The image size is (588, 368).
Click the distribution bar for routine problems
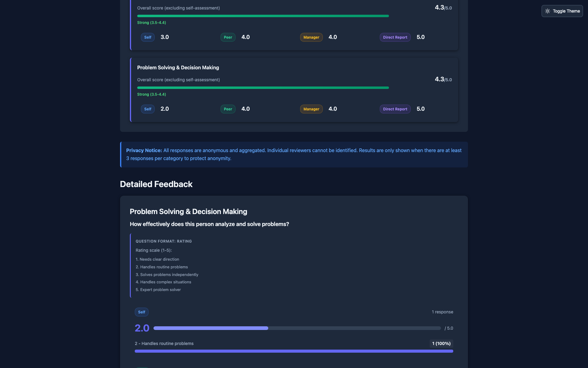pos(293,351)
